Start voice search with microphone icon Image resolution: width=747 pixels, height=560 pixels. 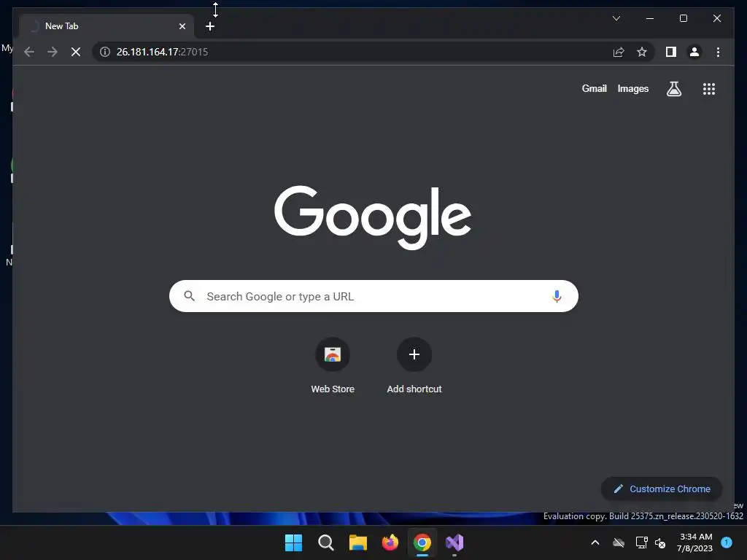tap(557, 296)
